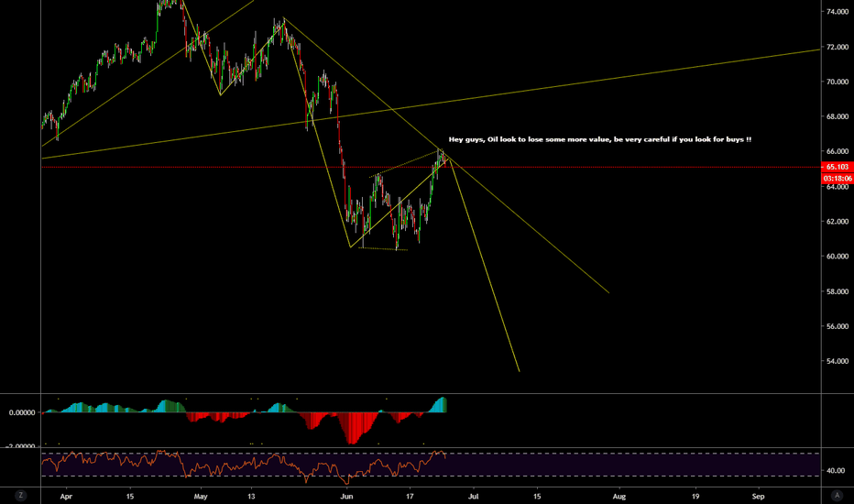854x504 pixels.
Task: Click the circular Z icon at chart corner
Action: (21, 495)
